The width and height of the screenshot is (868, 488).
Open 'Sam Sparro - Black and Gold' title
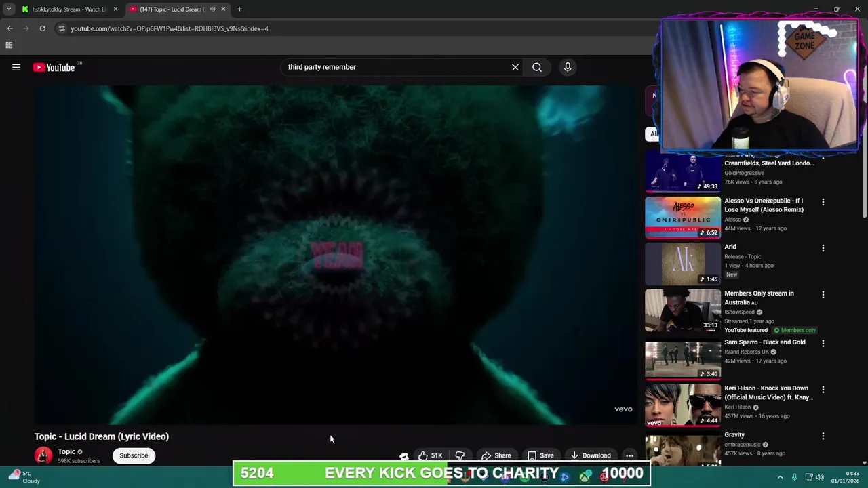click(765, 342)
